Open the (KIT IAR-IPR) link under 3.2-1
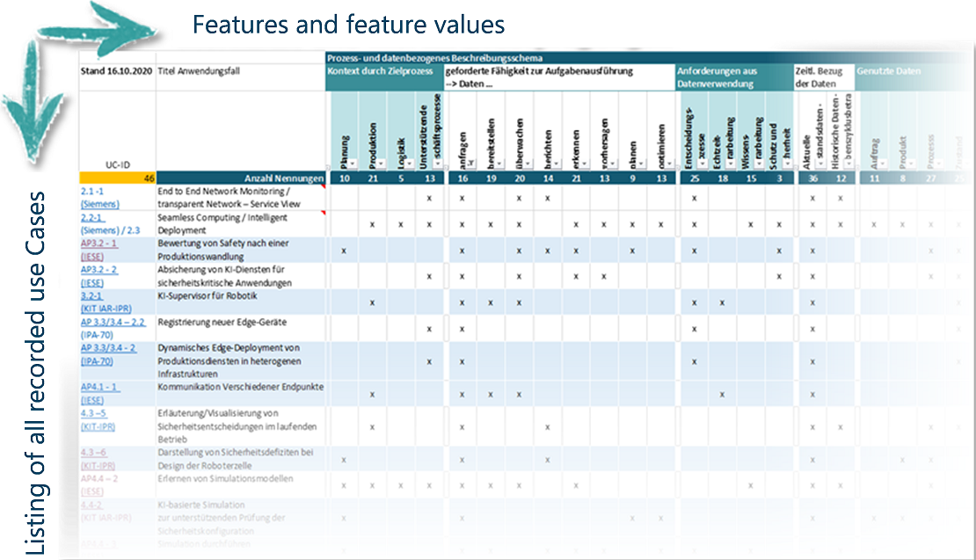The height and width of the screenshot is (560, 976). pos(106,309)
